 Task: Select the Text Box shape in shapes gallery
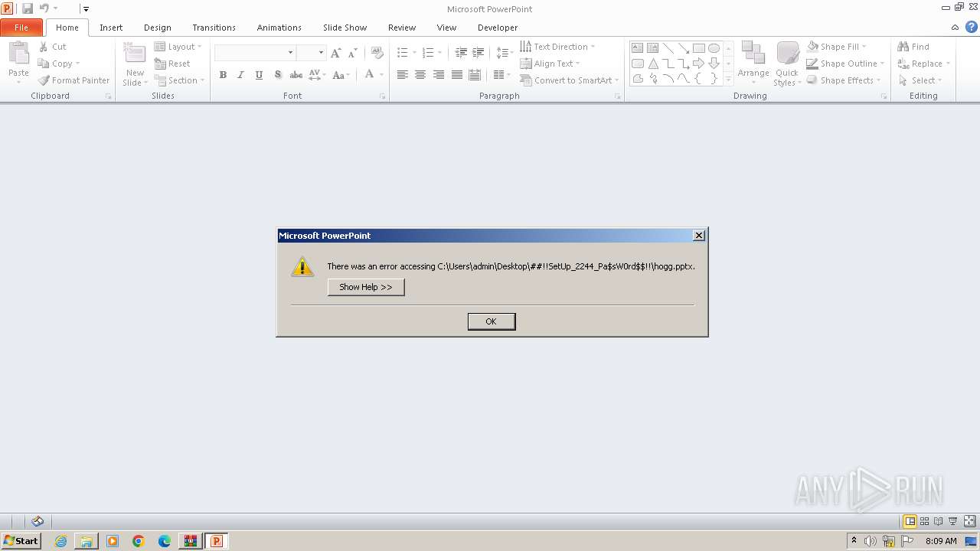(x=638, y=47)
